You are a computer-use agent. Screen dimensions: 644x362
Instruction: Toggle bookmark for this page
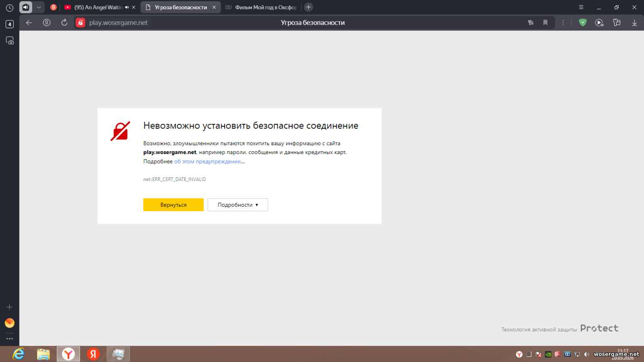click(545, 23)
